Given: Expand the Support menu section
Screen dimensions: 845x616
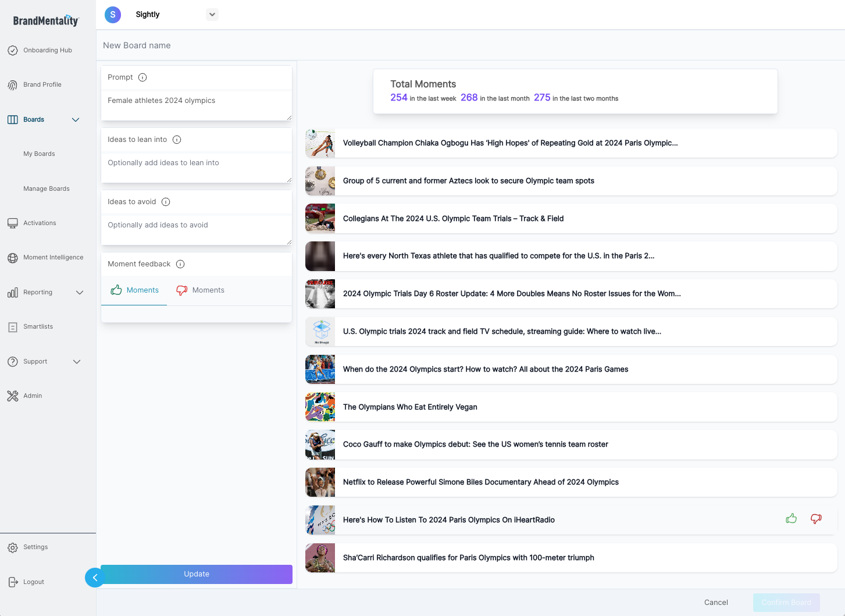Looking at the screenshot, I should click(x=77, y=362).
